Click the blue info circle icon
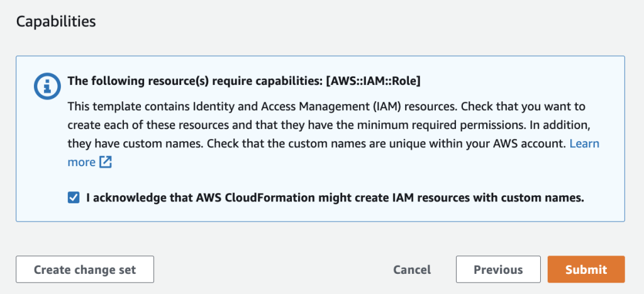Screen dimensions: 644x294 pos(47,86)
